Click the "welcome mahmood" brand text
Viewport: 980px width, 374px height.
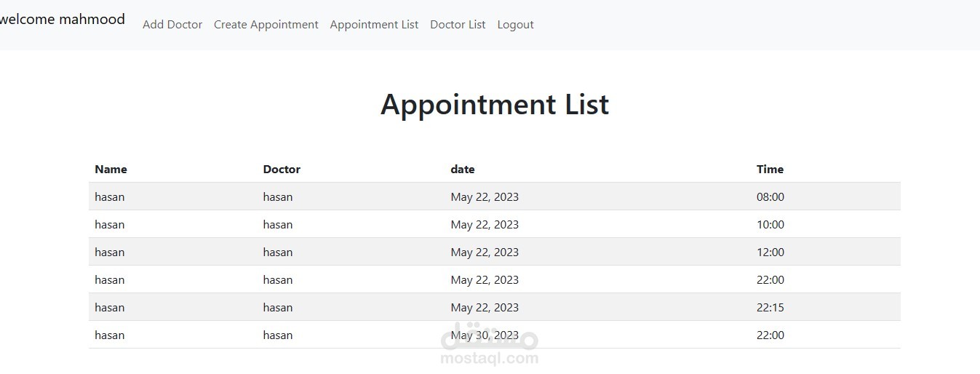coord(63,20)
